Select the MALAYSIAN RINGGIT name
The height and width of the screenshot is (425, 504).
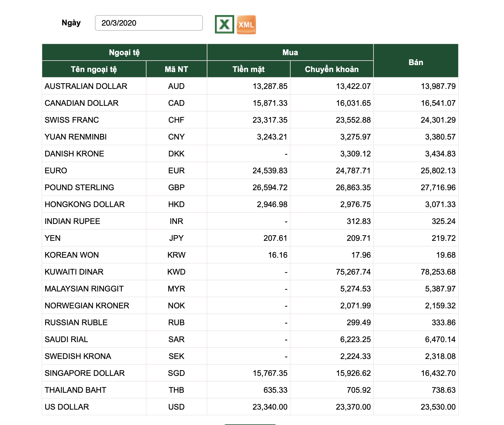84,289
